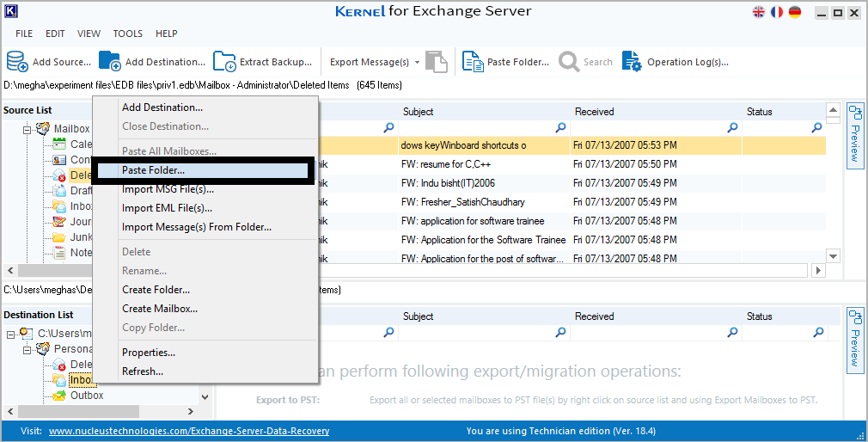
Task: Select the Contacts folder icon in Source List
Action: click(59, 160)
